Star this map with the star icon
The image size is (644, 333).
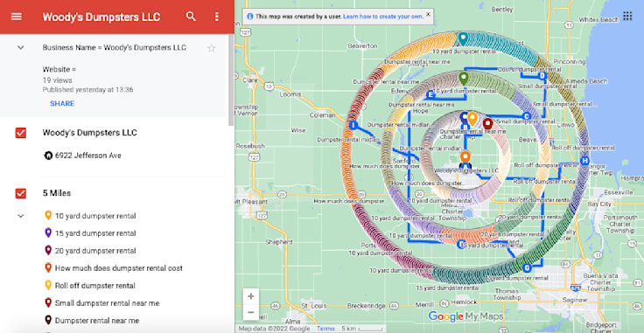click(211, 48)
